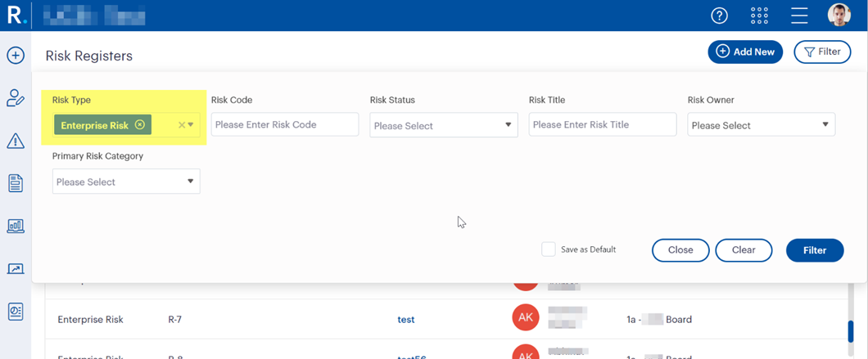Click the AK avatar in R-7 row
The image size is (868, 359).
click(526, 319)
